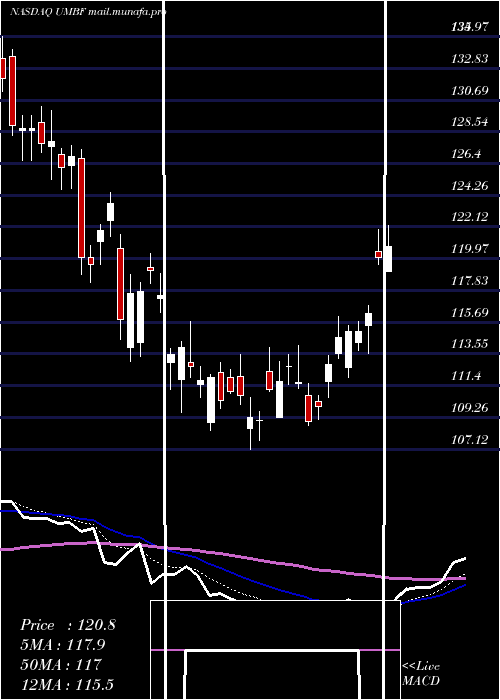Viewport: 500px width, 700px height.
Task: Click the 119.97 price axis label
Action: click(x=470, y=249)
